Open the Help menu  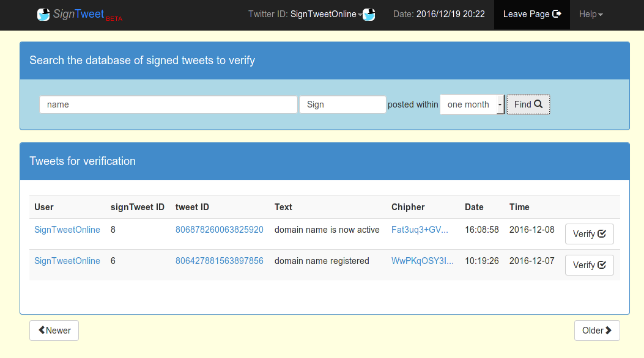pyautogui.click(x=591, y=14)
